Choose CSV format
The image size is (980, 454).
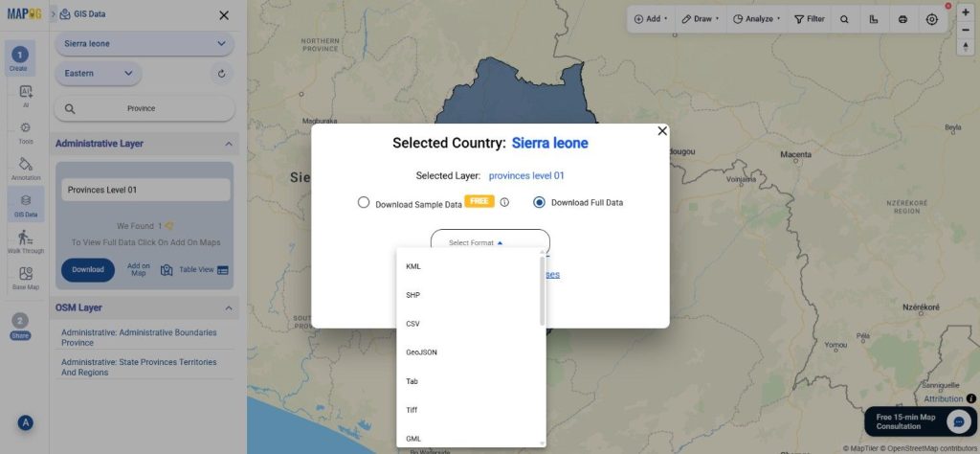[x=469, y=324]
